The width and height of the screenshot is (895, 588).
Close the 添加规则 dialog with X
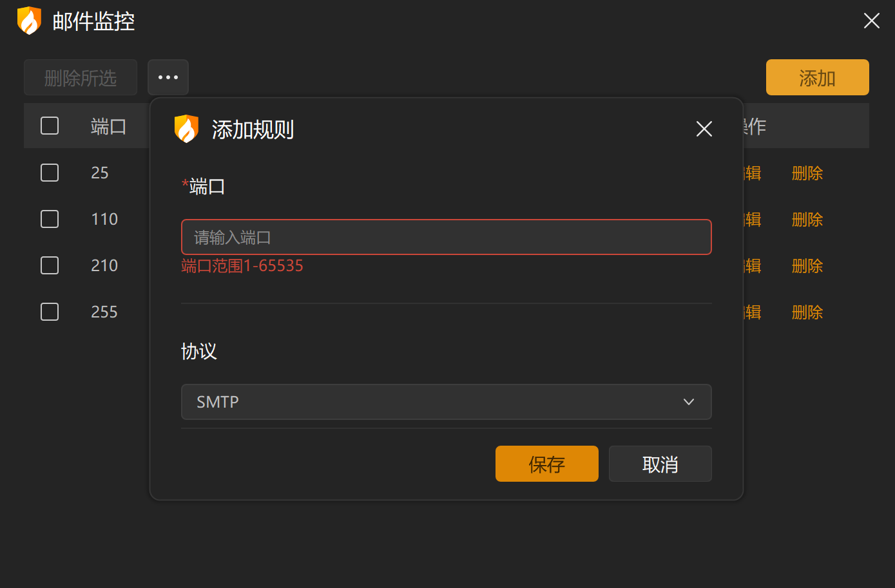[x=704, y=129]
